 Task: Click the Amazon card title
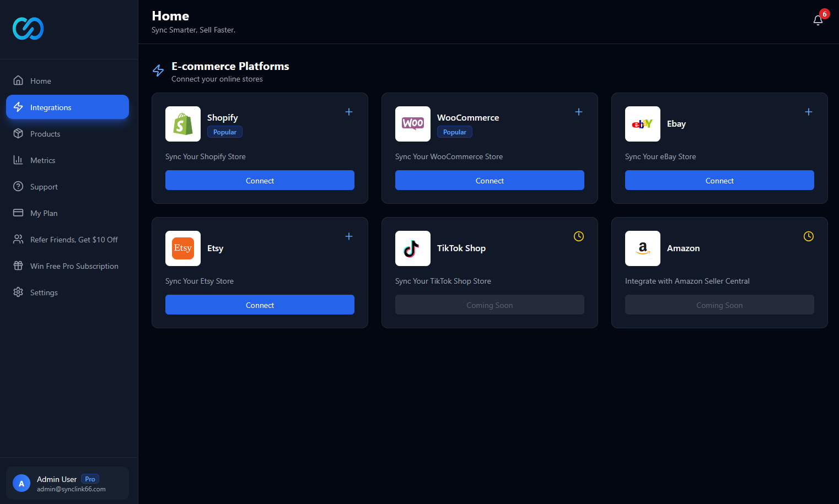pos(684,248)
